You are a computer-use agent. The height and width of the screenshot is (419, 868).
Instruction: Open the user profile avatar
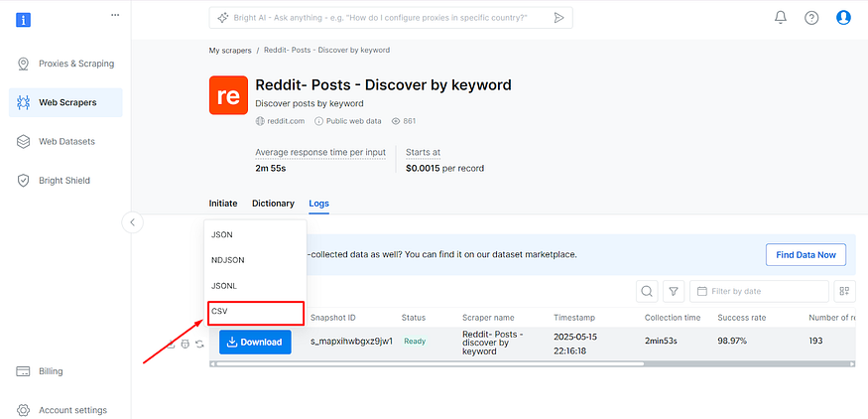tap(843, 18)
